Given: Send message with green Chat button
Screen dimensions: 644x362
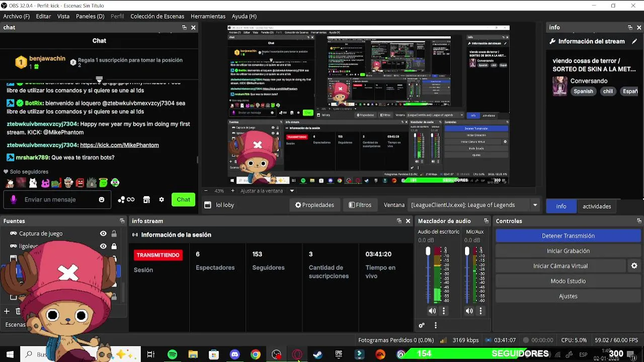Looking at the screenshot, I should tap(183, 200).
